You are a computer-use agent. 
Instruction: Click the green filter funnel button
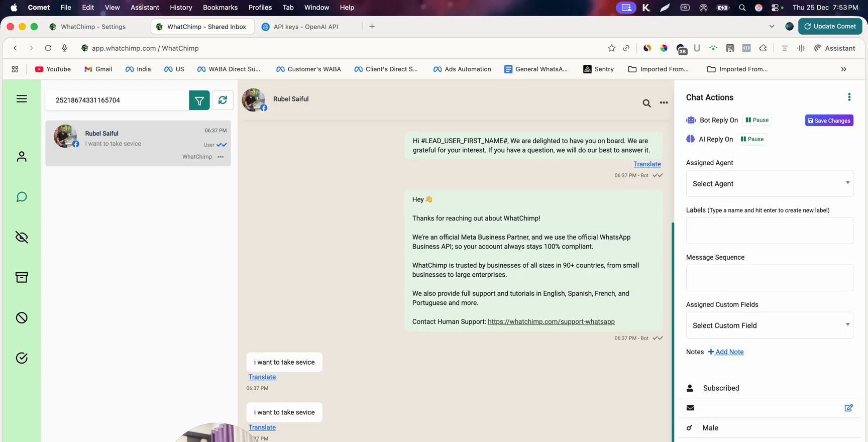(x=199, y=100)
